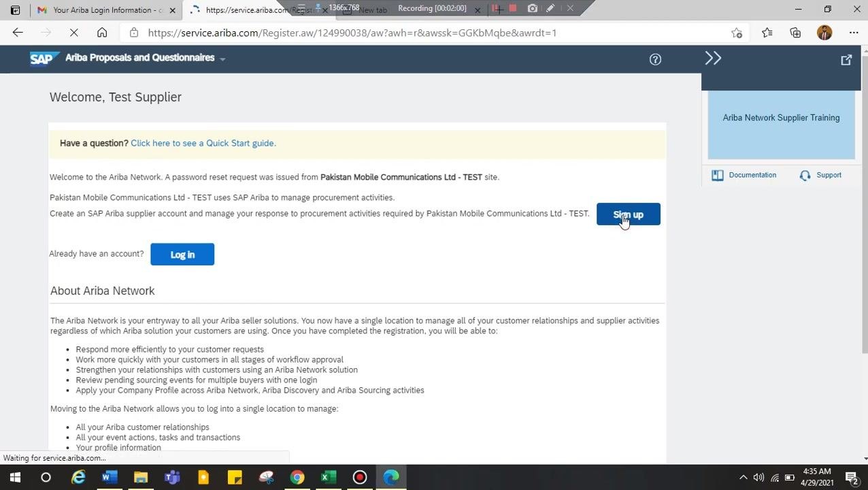Open help panel in new window icon
This screenshot has height=490, width=868.
(x=846, y=60)
